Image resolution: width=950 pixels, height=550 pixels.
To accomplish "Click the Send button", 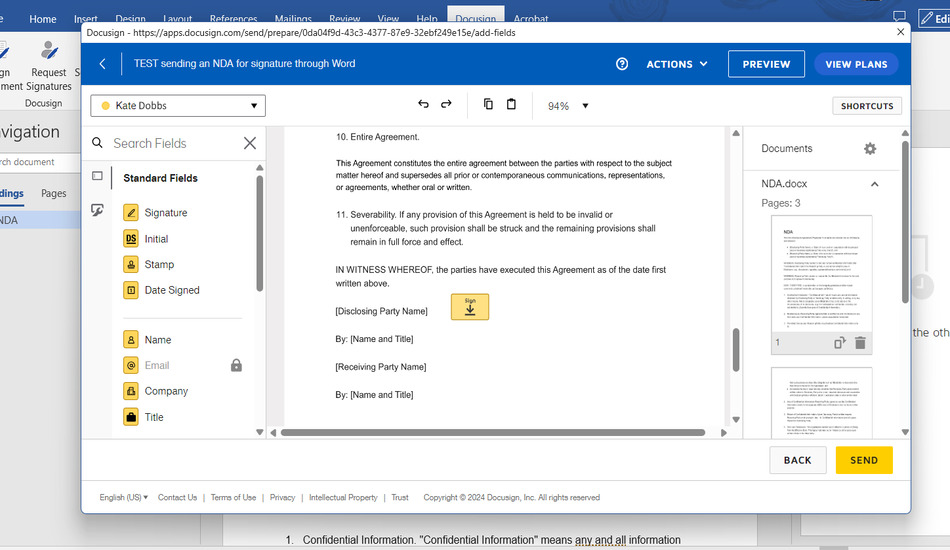I will coord(863,460).
